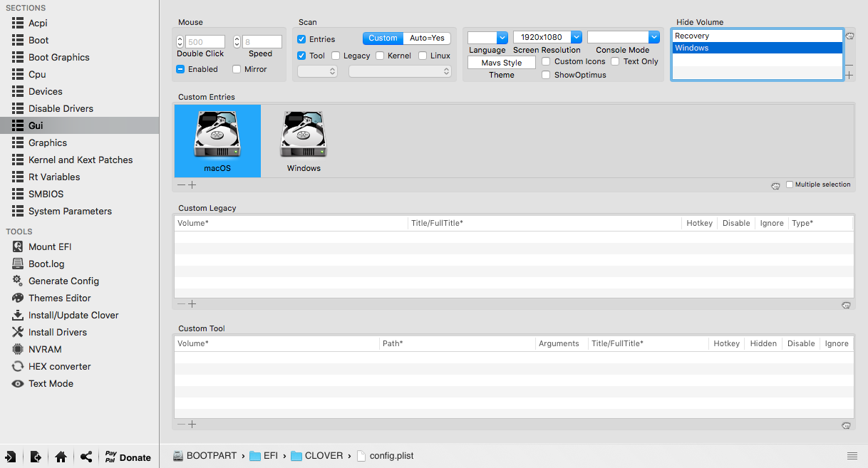Select the Custom scan segment
Viewport: 868px width, 468px height.
(383, 38)
